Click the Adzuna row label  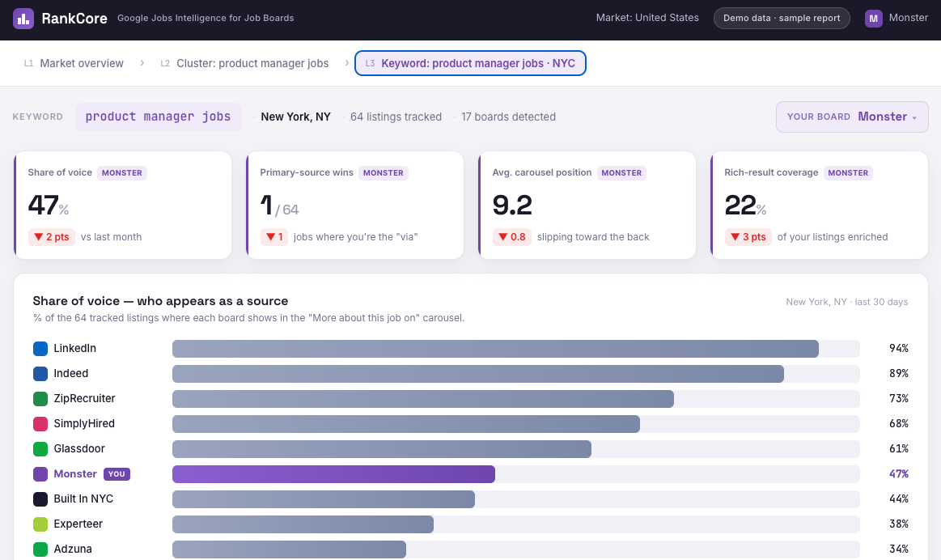coord(73,549)
